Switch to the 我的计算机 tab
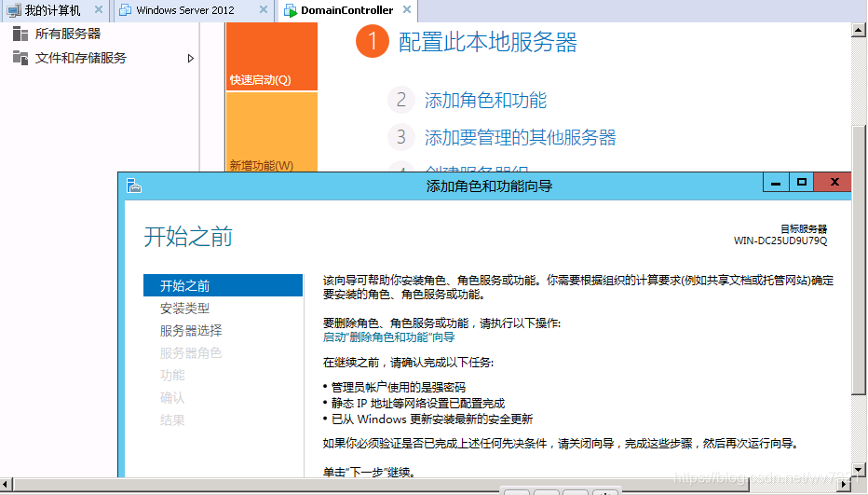The height and width of the screenshot is (495, 868). (52, 10)
